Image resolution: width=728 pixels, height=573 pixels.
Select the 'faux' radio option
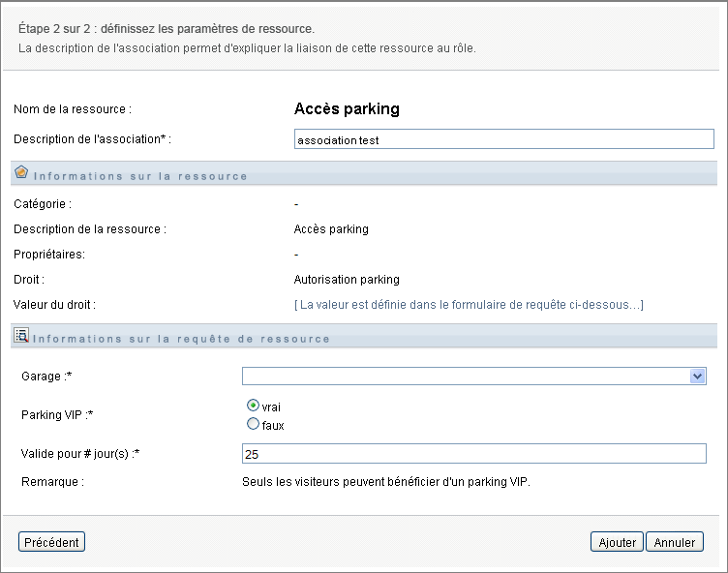pos(254,424)
